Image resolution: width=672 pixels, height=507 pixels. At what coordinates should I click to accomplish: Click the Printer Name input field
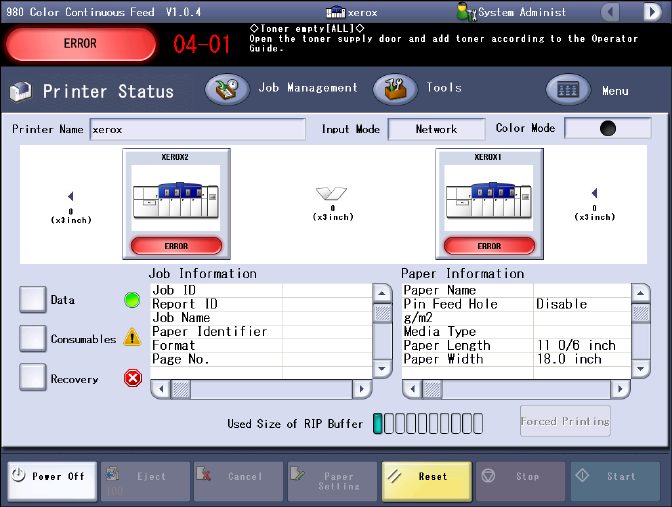coord(198,129)
